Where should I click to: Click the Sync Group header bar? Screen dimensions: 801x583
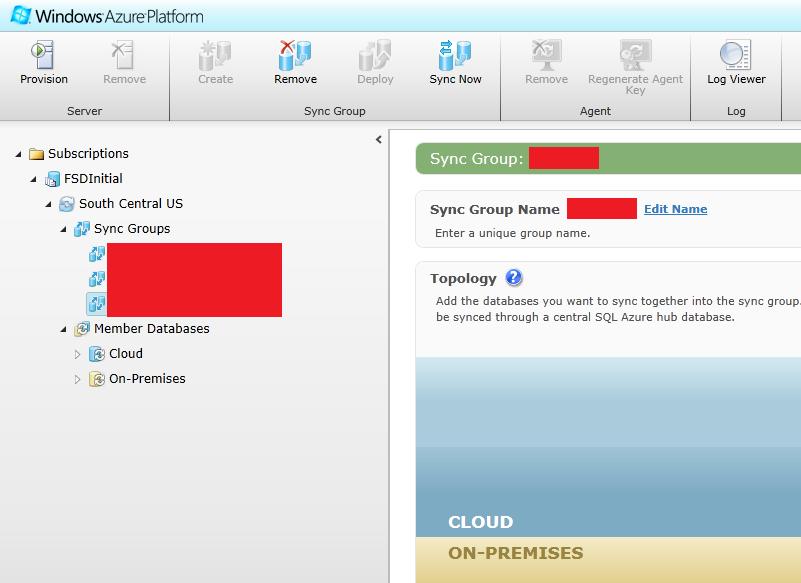[x=608, y=158]
